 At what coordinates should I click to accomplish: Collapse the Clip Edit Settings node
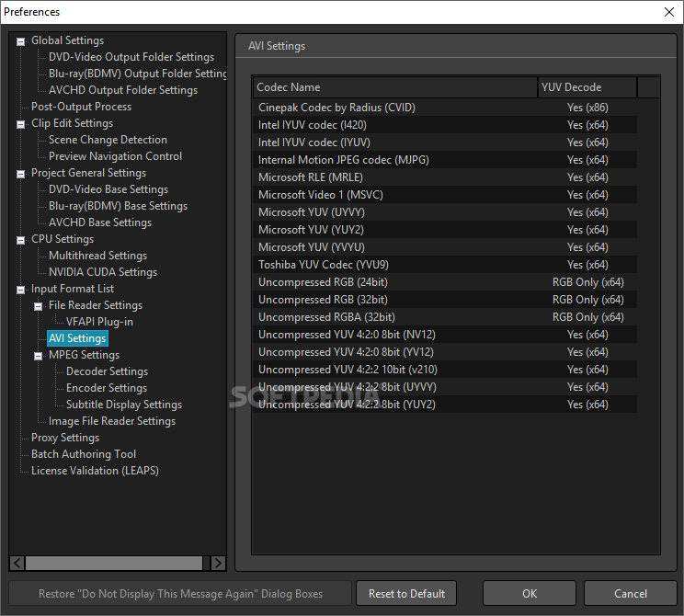click(20, 125)
